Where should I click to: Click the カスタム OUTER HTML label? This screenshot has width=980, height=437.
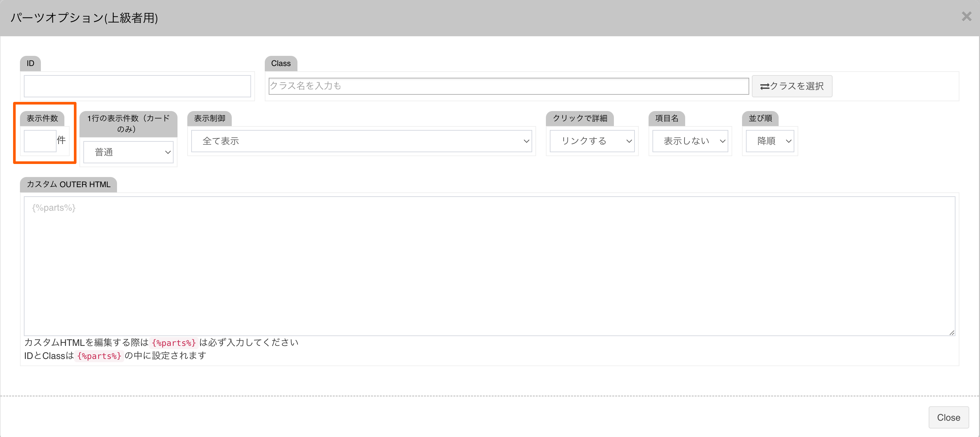68,184
